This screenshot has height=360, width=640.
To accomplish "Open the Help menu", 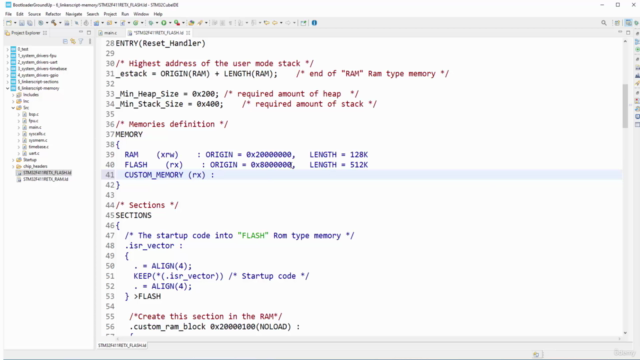I will pyautogui.click(x=158, y=14).
